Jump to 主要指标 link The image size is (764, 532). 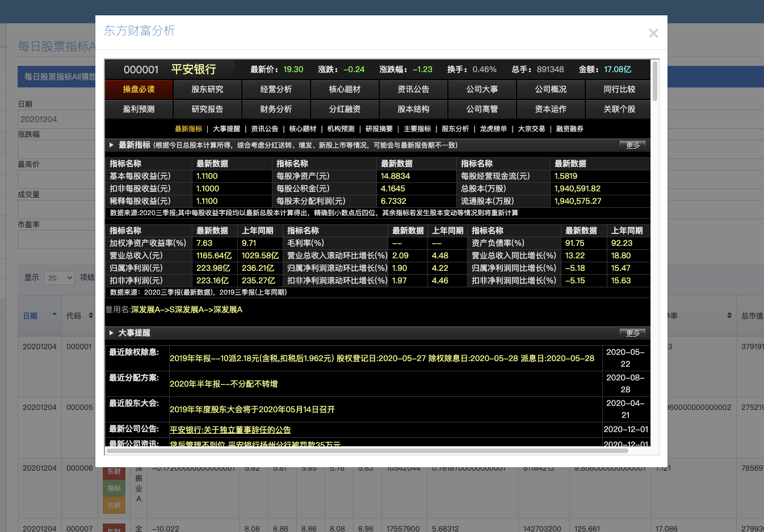(x=417, y=129)
